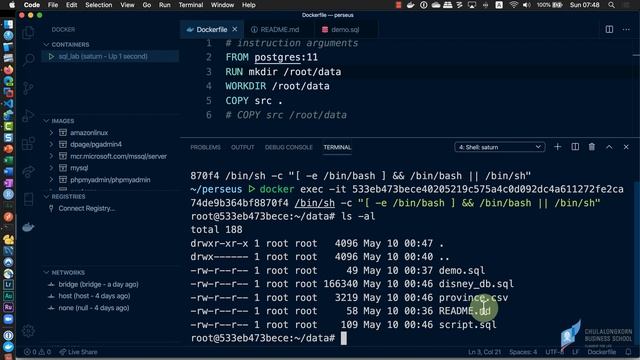Click the volume icon in menu bar
The image size is (640, 360).
[527, 5]
